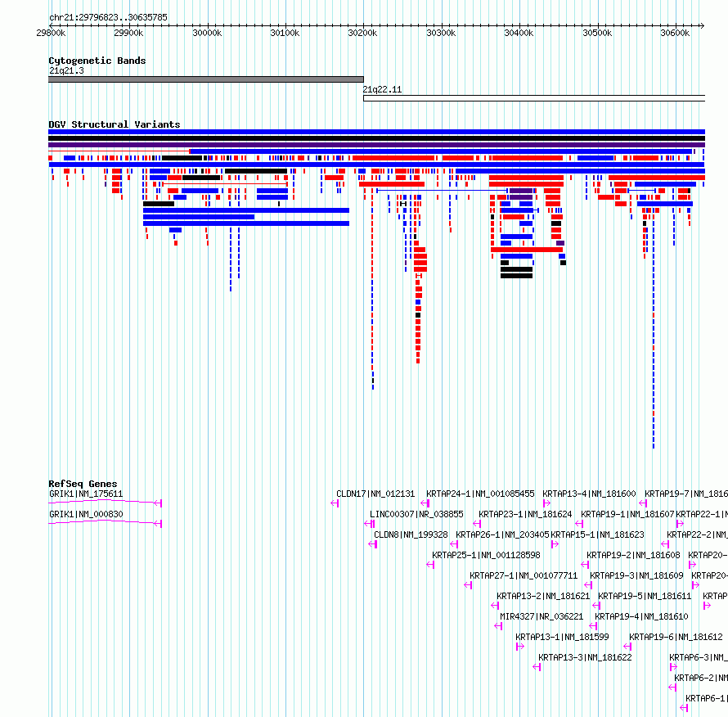
Task: Select the 30400k scale marker
Action: coord(519,34)
